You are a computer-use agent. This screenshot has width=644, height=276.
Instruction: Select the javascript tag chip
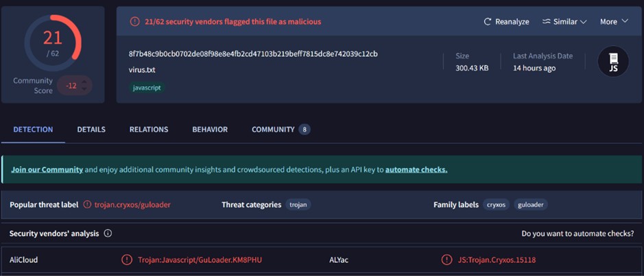coord(147,88)
